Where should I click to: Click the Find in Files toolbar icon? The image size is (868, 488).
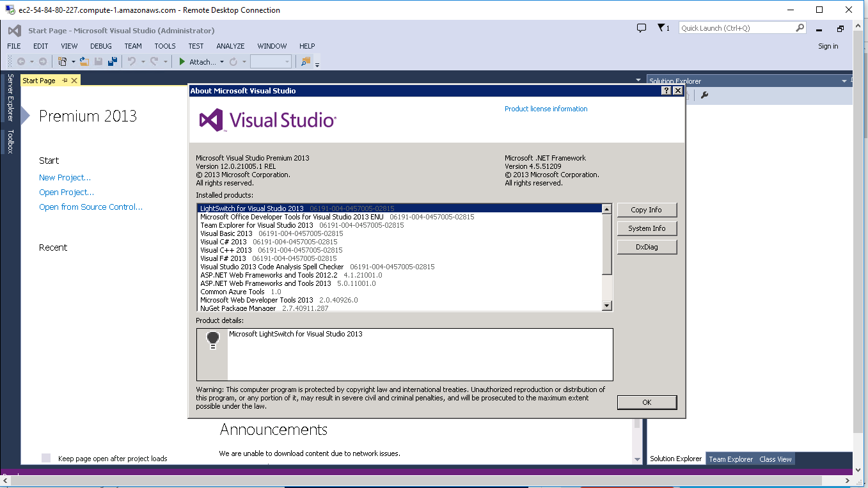point(305,61)
